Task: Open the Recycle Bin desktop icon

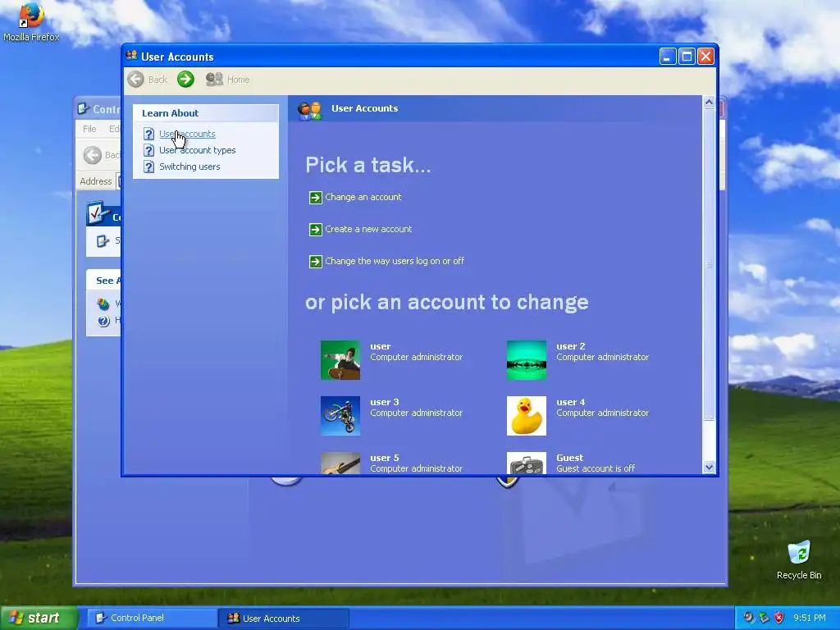Action: click(799, 559)
